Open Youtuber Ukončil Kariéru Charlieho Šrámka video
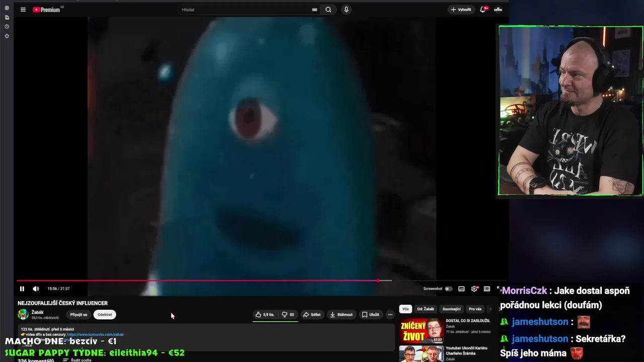The image size is (644, 362). (x=466, y=350)
